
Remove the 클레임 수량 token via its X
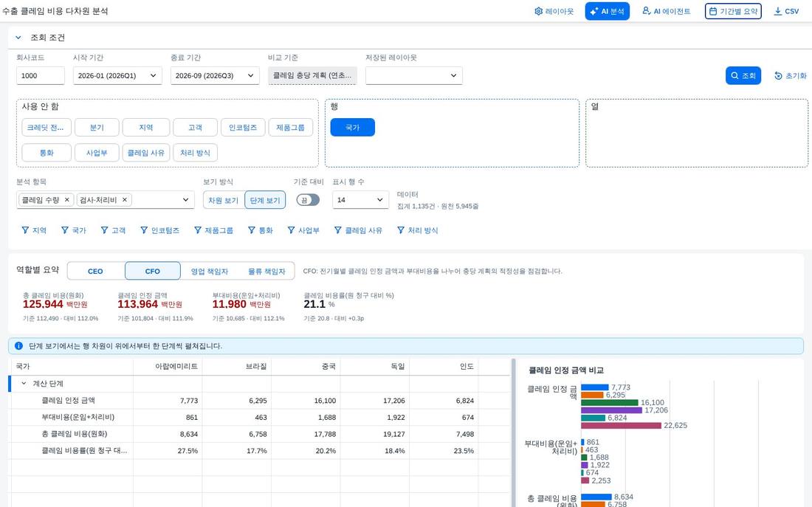tap(66, 199)
